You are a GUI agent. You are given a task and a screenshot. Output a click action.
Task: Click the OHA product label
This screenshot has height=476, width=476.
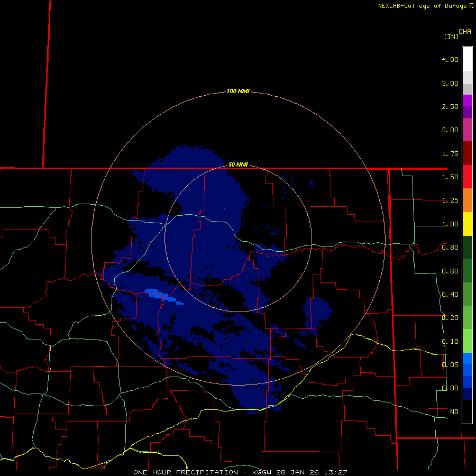[x=465, y=32]
